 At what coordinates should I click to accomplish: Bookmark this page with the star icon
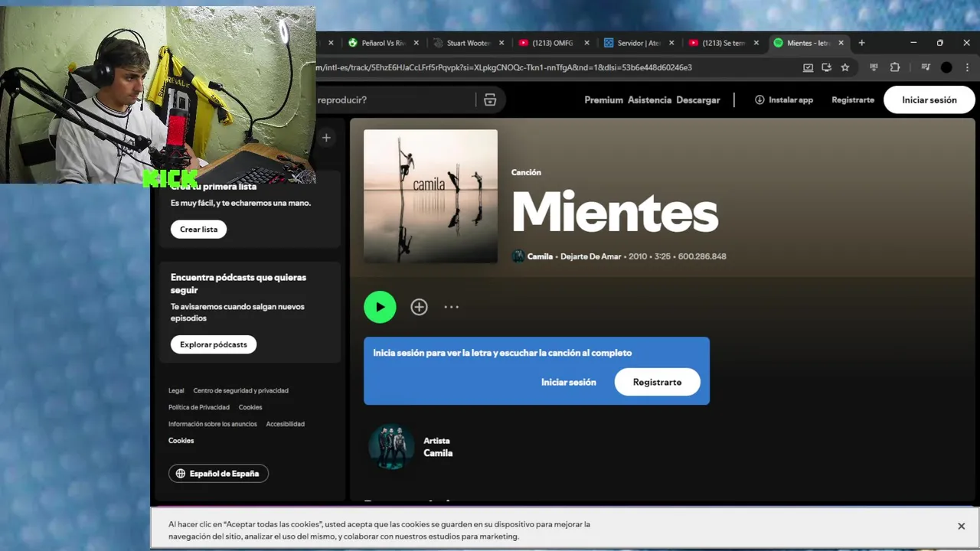click(845, 67)
